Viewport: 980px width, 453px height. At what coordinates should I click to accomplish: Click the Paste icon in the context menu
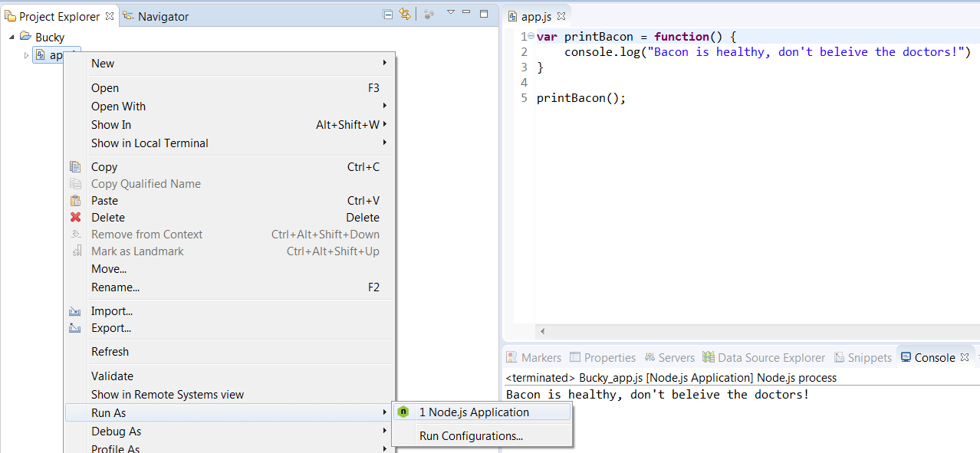(x=75, y=200)
